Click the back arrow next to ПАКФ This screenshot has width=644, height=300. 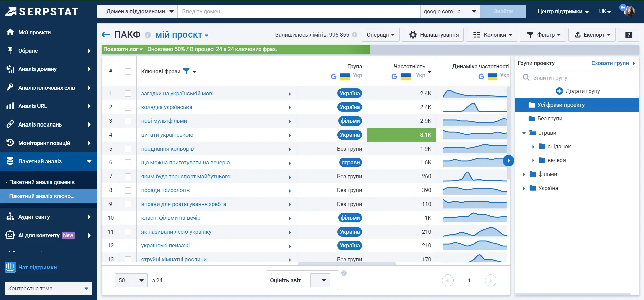coord(106,35)
